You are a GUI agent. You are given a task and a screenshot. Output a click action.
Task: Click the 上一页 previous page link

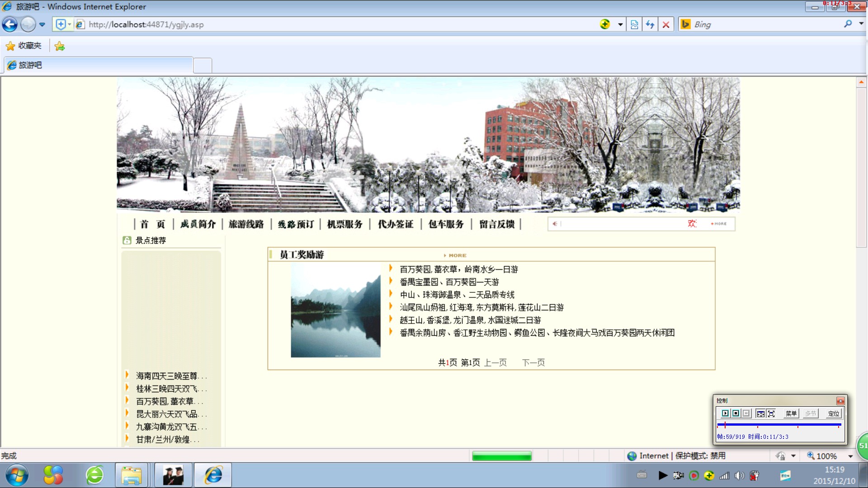pyautogui.click(x=495, y=362)
